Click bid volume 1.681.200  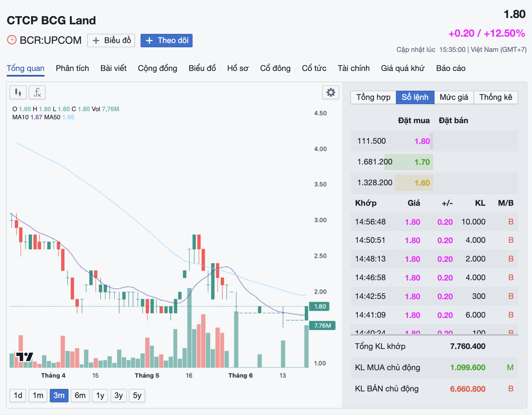pos(375,162)
